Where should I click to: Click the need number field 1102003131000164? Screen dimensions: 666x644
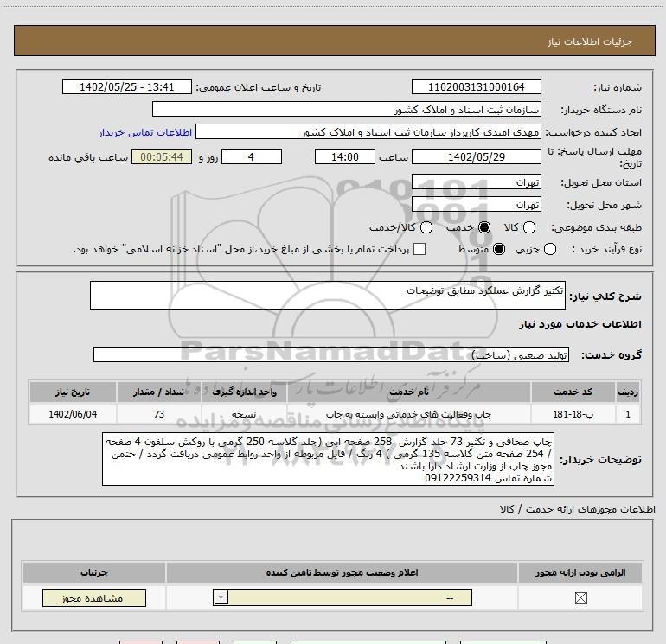[476, 87]
